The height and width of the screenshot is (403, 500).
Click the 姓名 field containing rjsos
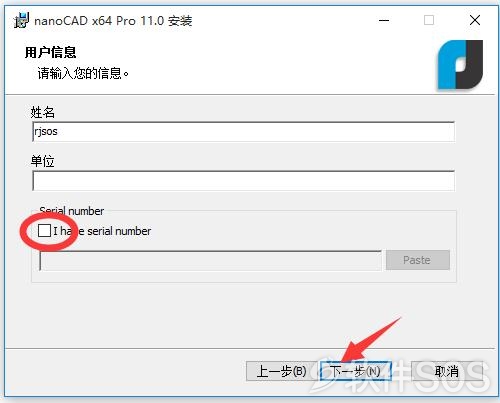point(244,132)
